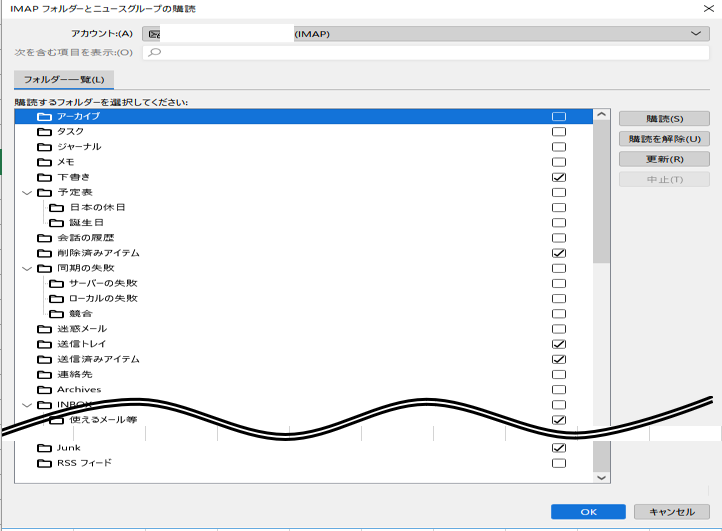Uncheck the 送信トレイ checkbox

(559, 344)
